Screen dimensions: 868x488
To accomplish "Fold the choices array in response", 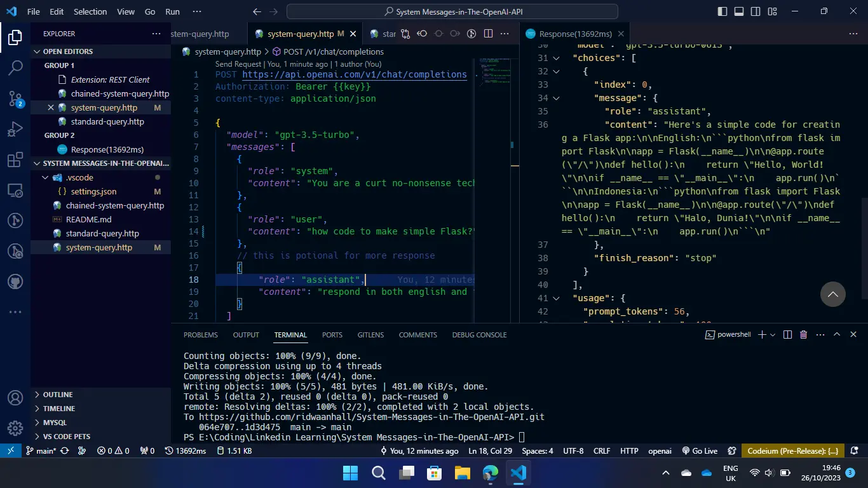I will tap(557, 58).
